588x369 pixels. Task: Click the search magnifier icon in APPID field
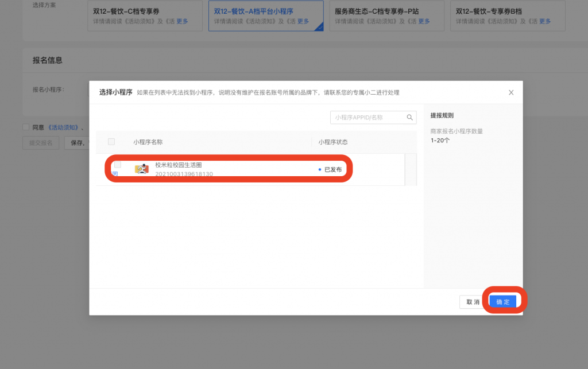pos(410,116)
